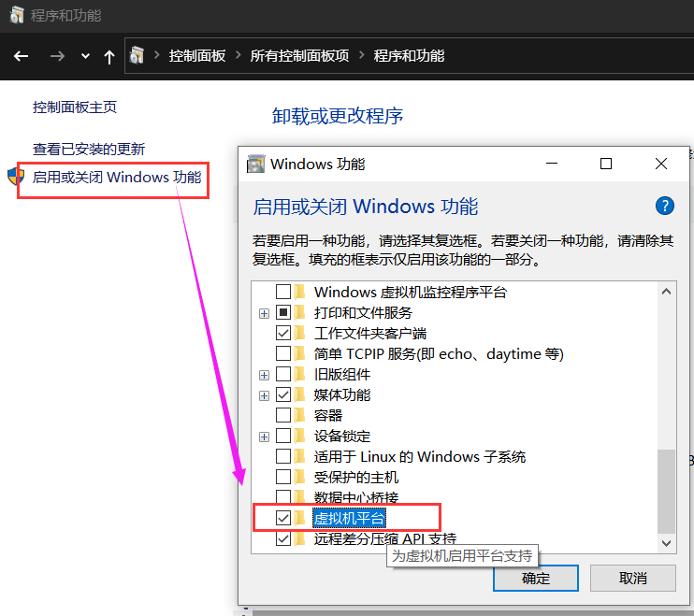The image size is (694, 616).
Task: Click feature list scroll up arrow
Action: [x=666, y=292]
